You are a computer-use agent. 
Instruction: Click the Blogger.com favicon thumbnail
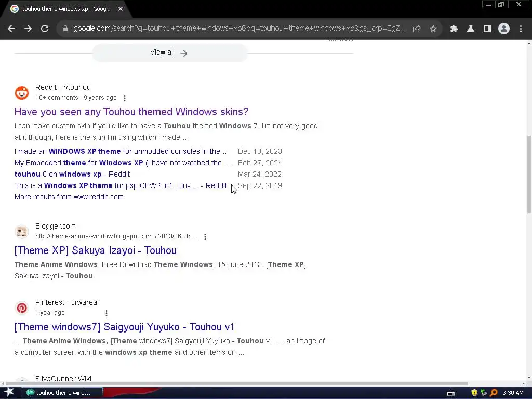click(x=22, y=232)
